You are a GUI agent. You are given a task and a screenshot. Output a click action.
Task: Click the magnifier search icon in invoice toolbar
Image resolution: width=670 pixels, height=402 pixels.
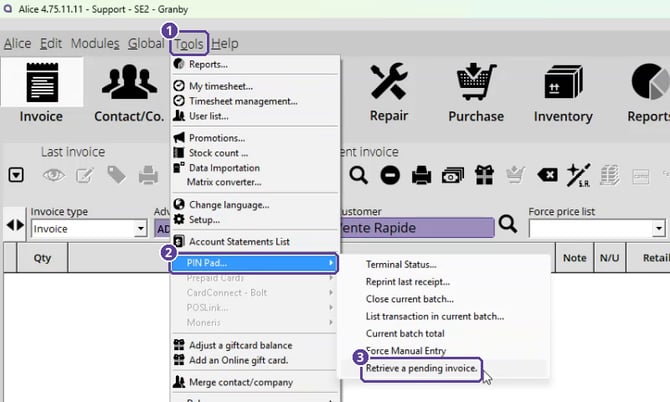358,175
